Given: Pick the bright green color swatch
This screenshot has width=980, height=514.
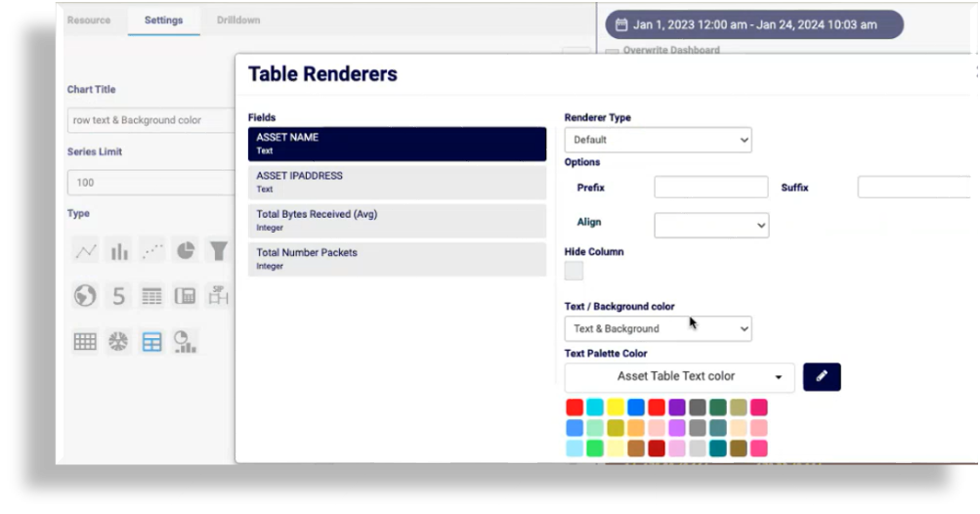Looking at the screenshot, I should [595, 449].
